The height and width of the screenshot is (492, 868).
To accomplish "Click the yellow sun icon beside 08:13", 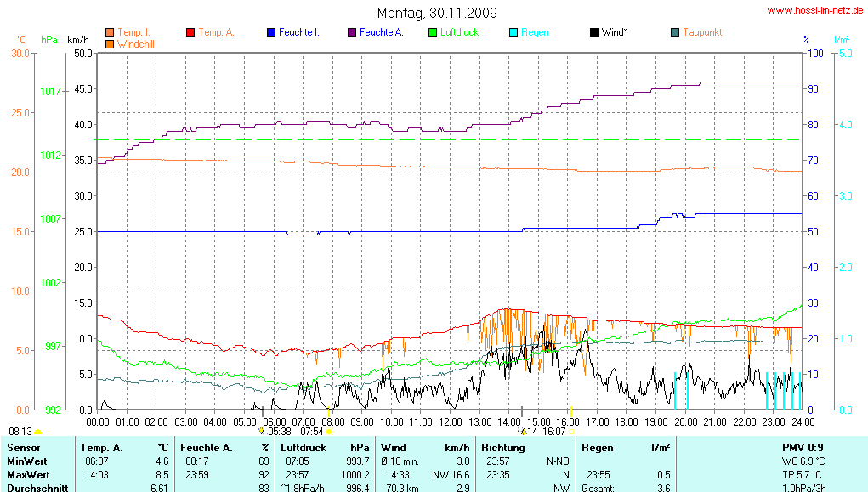I will [37, 433].
